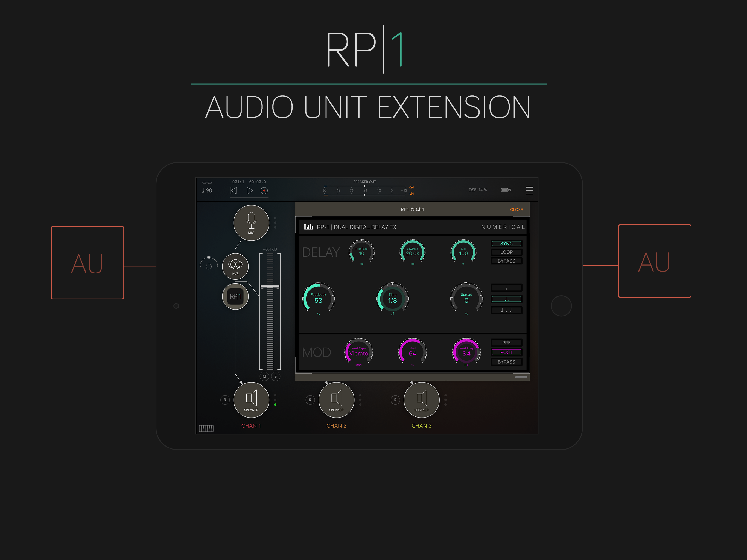Viewport: 747px width, 560px height.
Task: Open the piano keyboard icon
Action: coord(206,428)
